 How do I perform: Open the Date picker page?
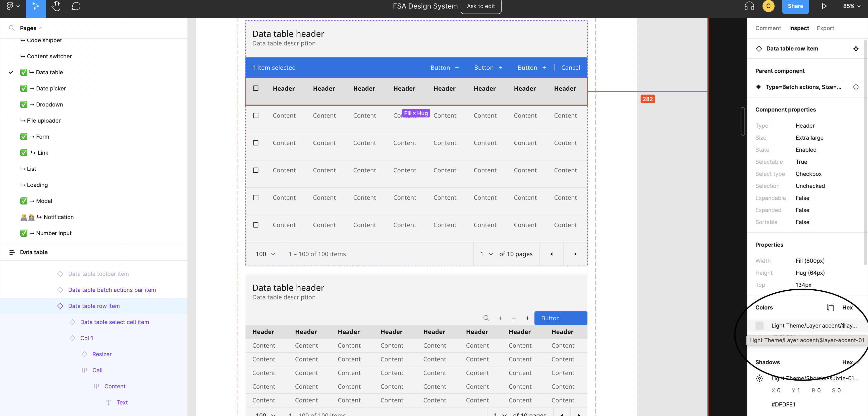point(50,88)
